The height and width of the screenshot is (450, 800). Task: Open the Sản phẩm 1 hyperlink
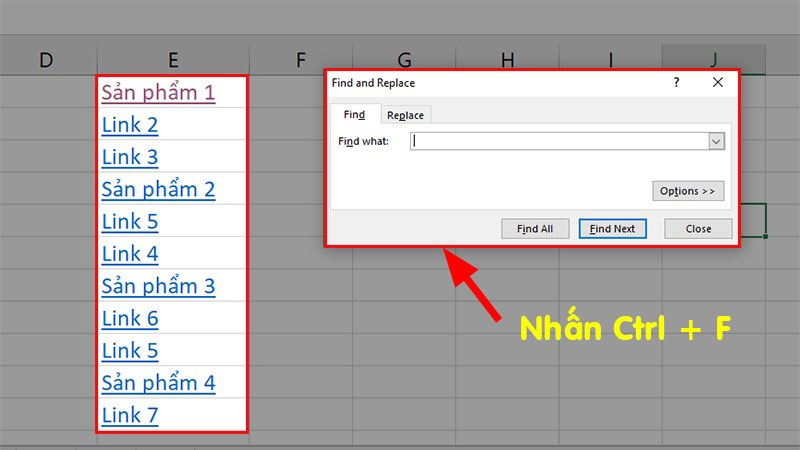coord(158,93)
